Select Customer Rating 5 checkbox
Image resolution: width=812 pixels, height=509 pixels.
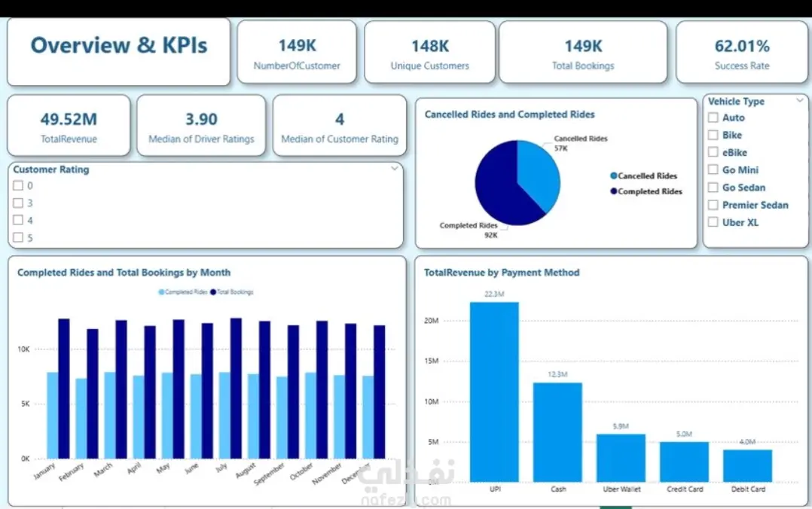[18, 238]
